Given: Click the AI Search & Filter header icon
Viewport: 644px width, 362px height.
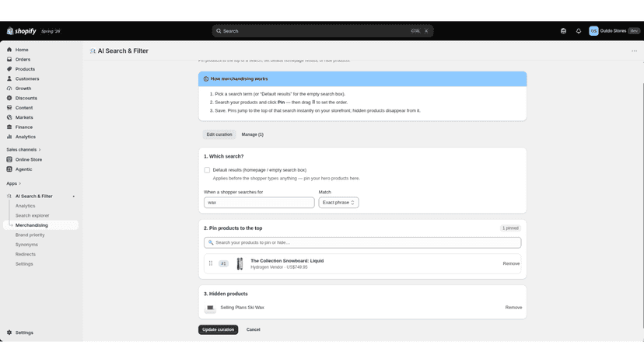Looking at the screenshot, I should tap(93, 51).
